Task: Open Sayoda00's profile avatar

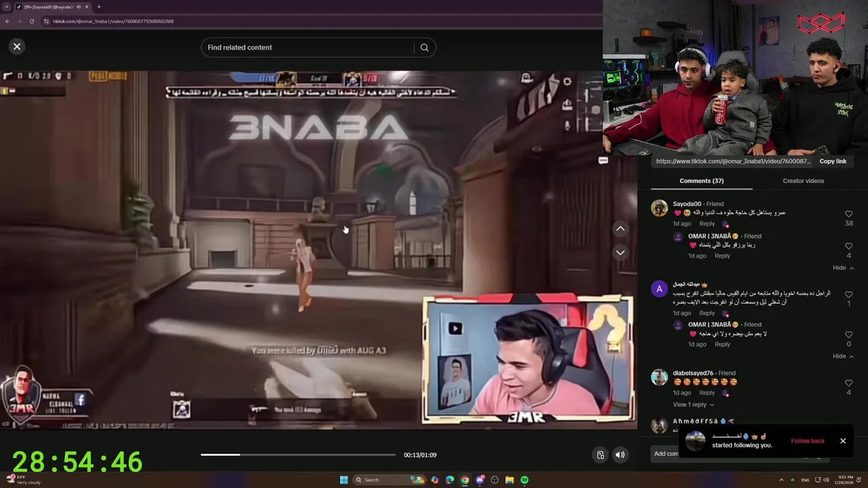Action: (x=659, y=208)
